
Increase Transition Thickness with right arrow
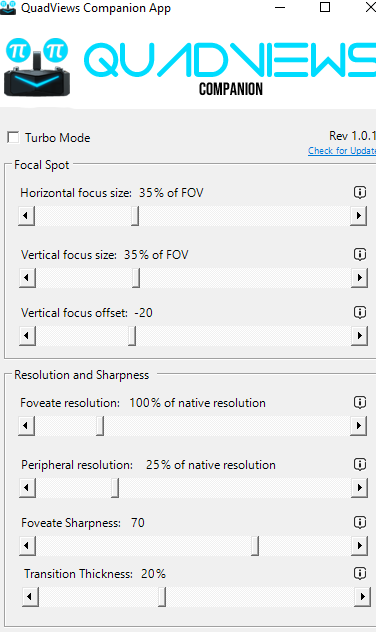coord(362,597)
